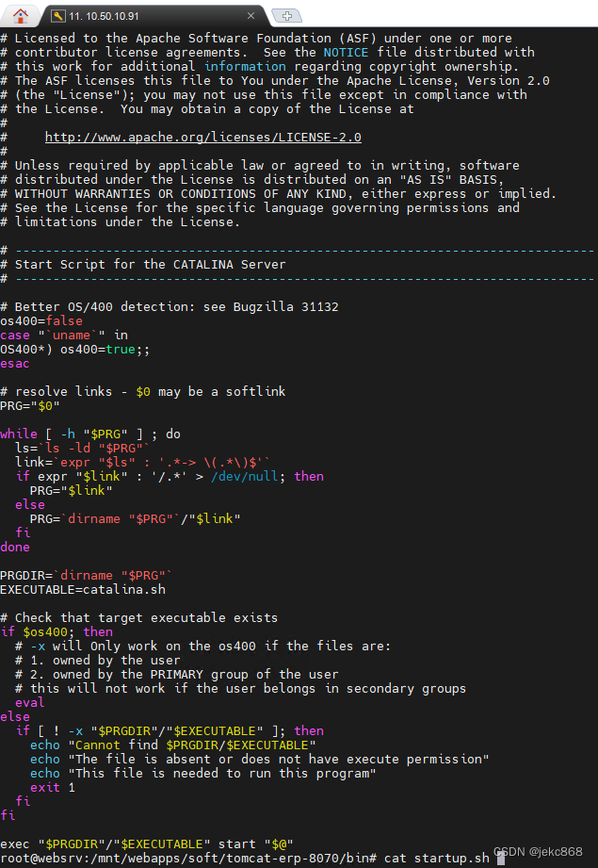The image size is (598, 868).
Task: Click the comment 'Check that target executable exists'
Action: (138, 618)
